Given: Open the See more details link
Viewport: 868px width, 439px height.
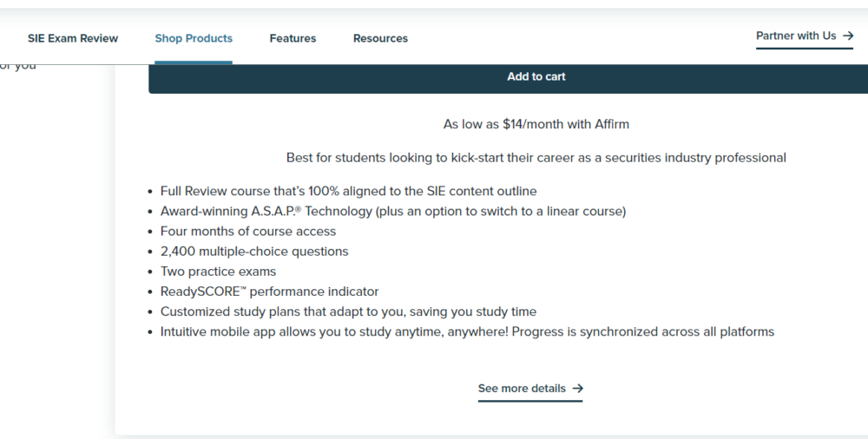Looking at the screenshot, I should coord(530,390).
